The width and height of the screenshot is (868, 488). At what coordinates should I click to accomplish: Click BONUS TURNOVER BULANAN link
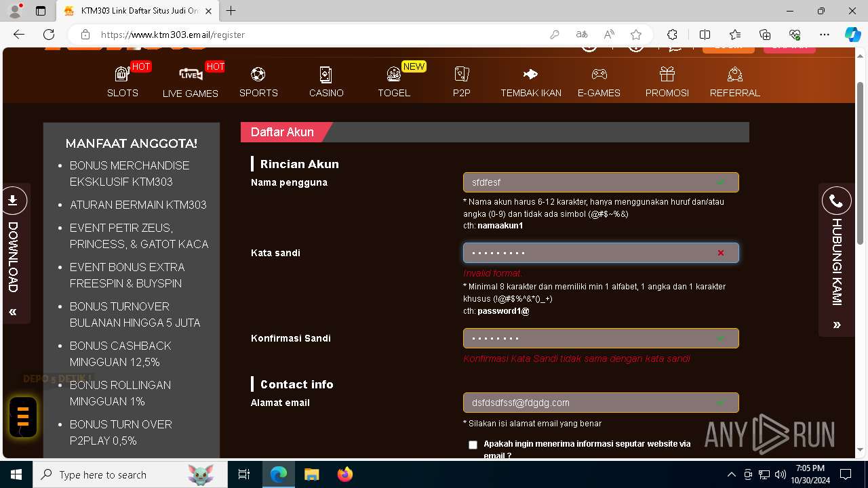coord(135,314)
